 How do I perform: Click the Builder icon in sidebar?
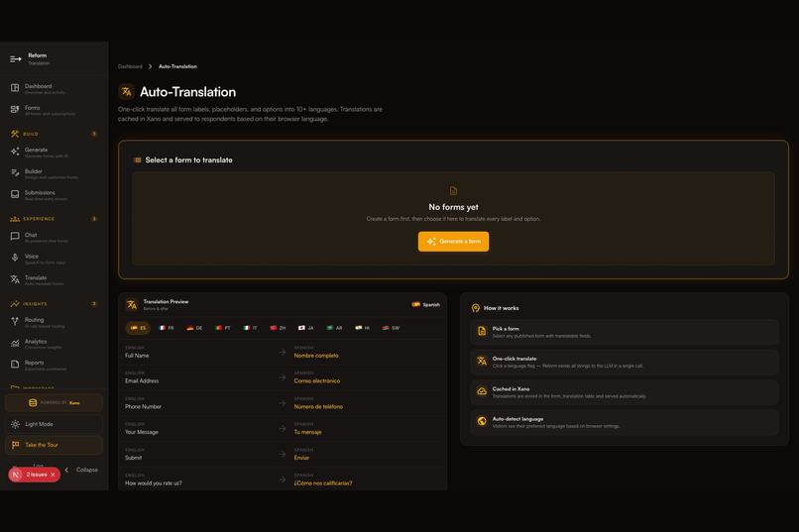click(15, 173)
